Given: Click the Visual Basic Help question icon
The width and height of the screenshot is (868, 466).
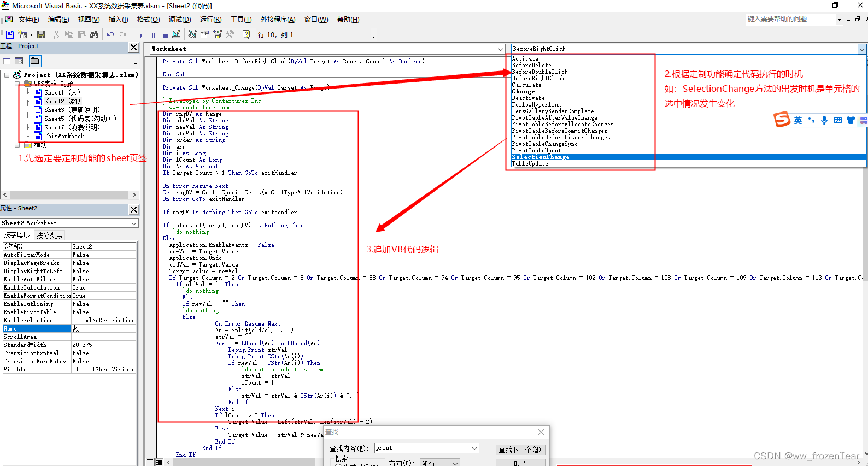Looking at the screenshot, I should click(x=247, y=34).
